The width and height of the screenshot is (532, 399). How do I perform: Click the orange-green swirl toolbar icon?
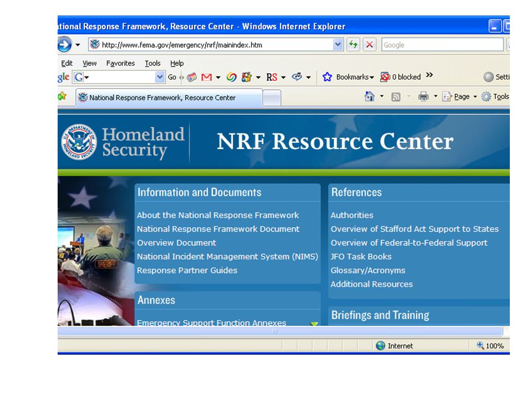point(232,78)
